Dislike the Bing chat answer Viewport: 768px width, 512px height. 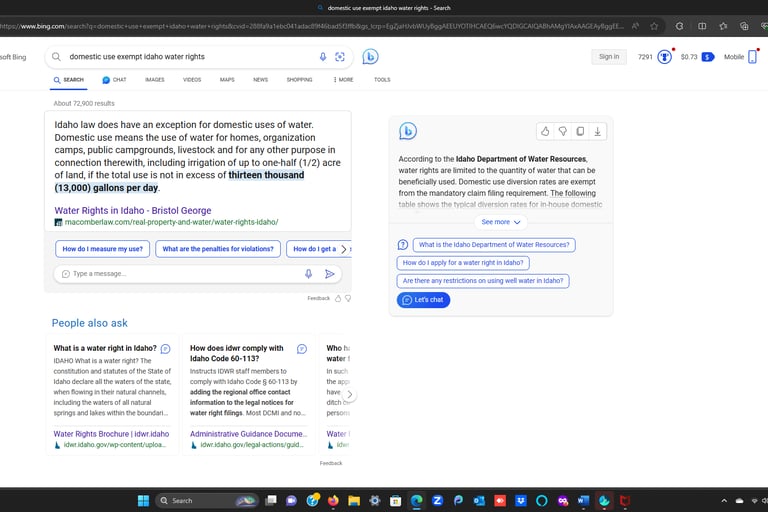pos(562,131)
